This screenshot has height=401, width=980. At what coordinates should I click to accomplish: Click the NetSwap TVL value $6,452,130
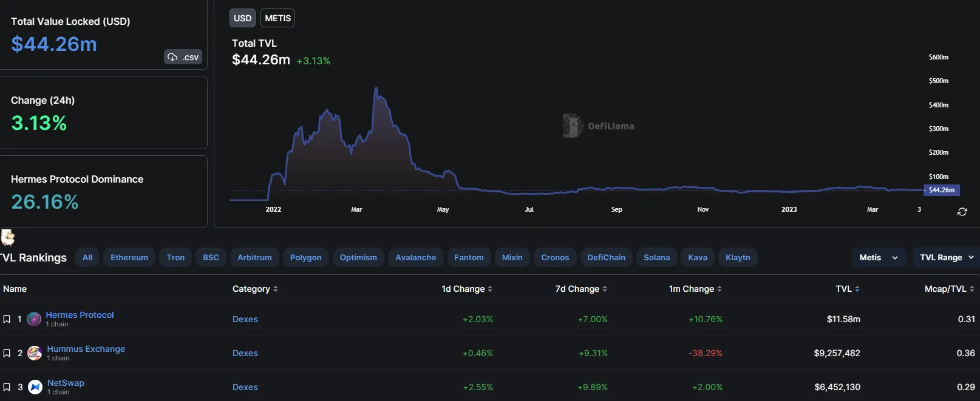pos(837,387)
